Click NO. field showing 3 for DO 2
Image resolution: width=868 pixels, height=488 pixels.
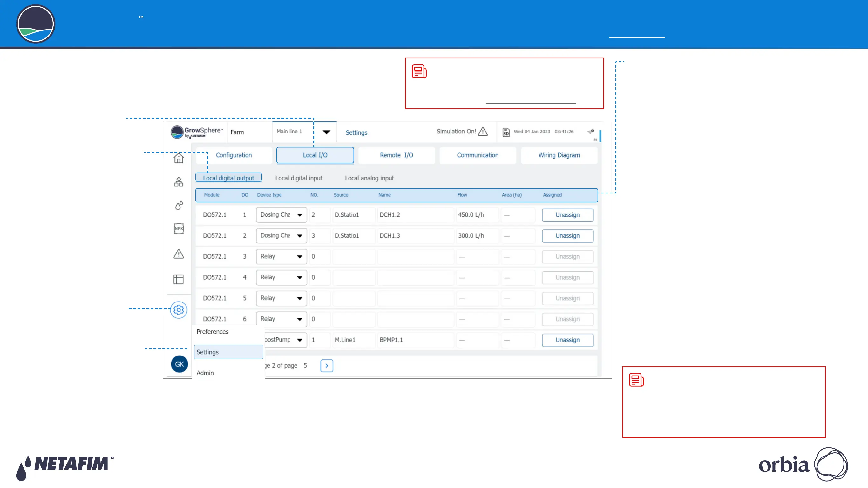[320, 235]
